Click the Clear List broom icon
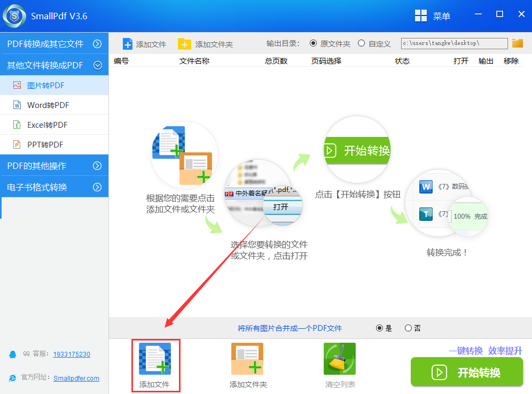532x394 pixels. click(x=339, y=359)
